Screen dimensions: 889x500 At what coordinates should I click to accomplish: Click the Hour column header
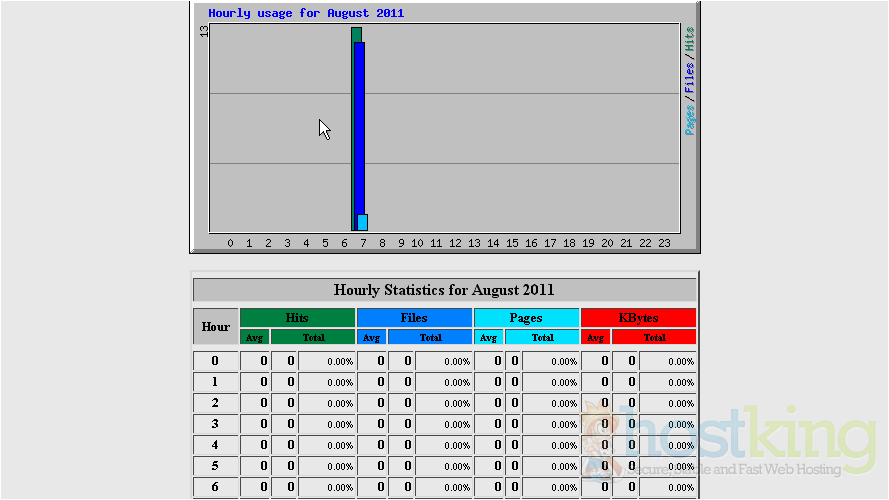tap(216, 327)
